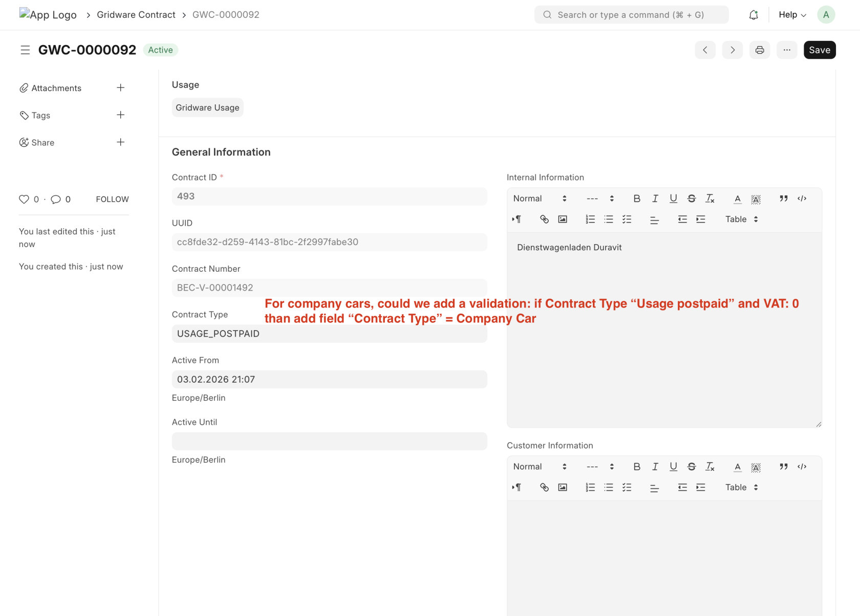Go to next document arrow
The height and width of the screenshot is (616, 860).
coord(733,50)
